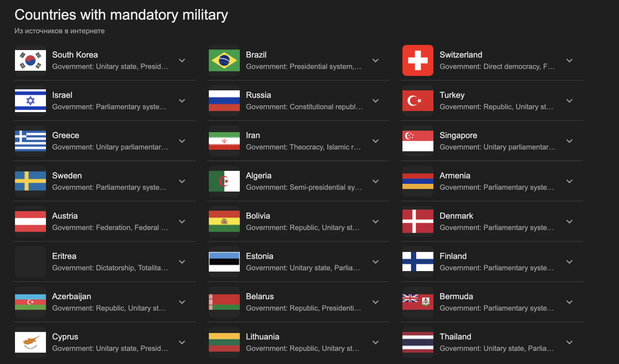Expand the Thailand entry chevron
Viewport: 619px width, 364px height.
[569, 343]
